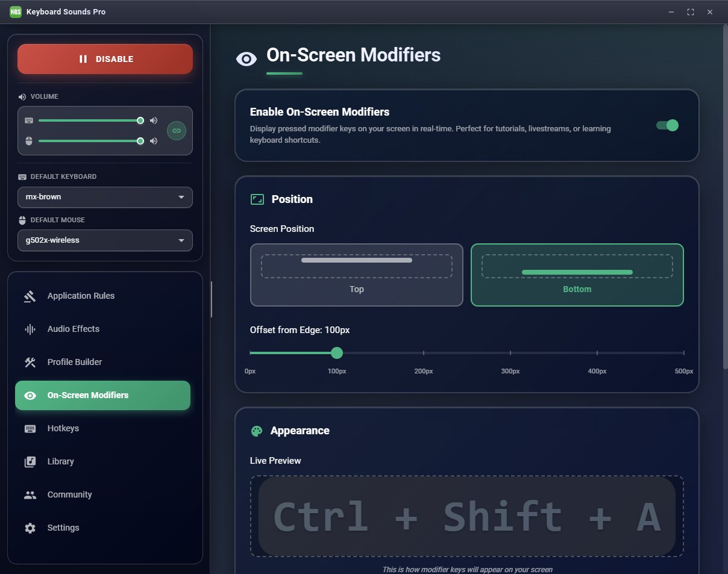Click the Settings label in the sidebar
The image size is (728, 574).
point(63,528)
